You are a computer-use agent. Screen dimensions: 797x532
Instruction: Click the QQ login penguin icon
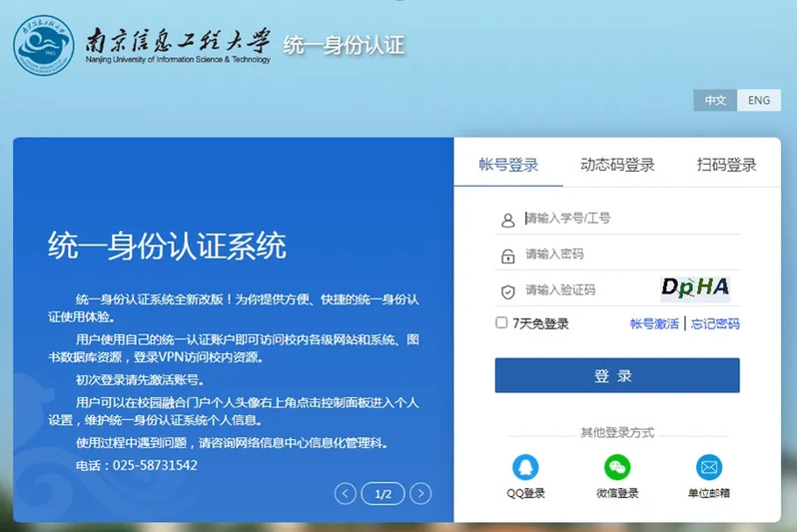(525, 467)
